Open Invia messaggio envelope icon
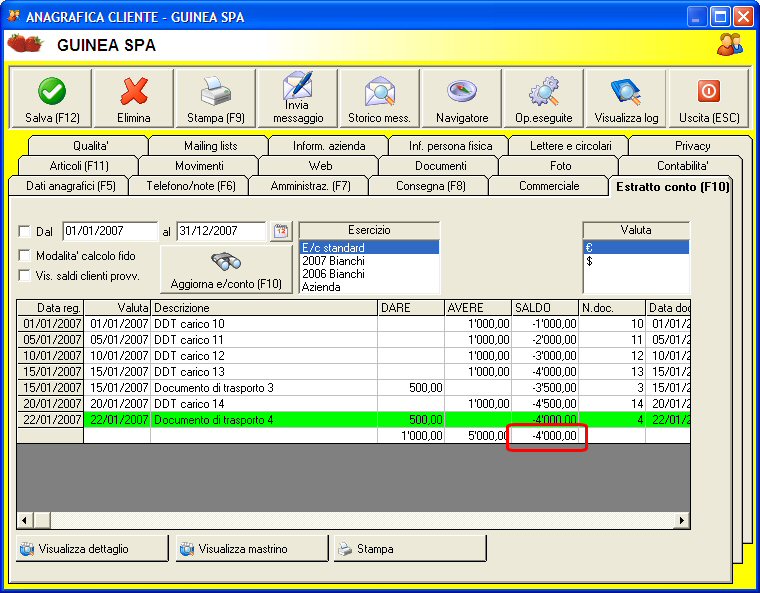 click(x=298, y=85)
